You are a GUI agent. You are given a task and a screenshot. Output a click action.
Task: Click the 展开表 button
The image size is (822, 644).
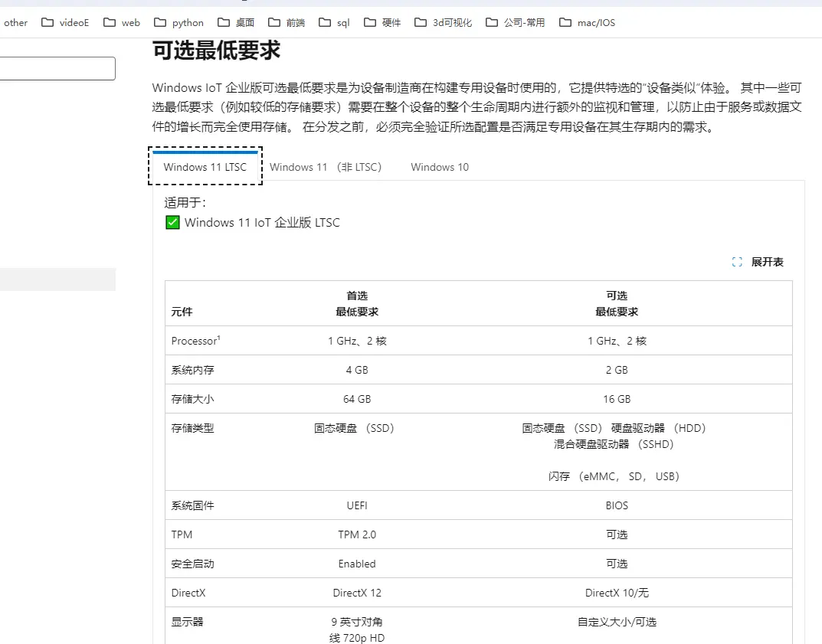click(758, 262)
